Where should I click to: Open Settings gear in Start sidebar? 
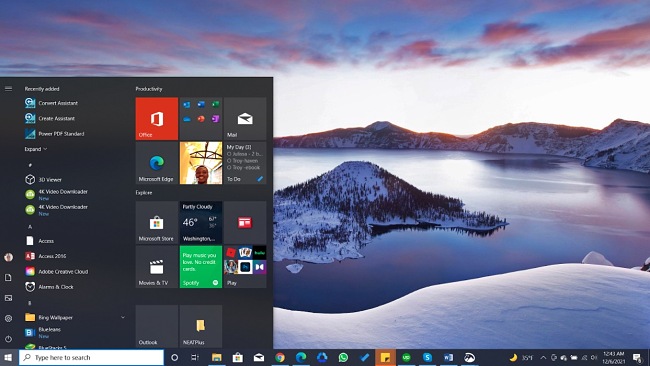pyautogui.click(x=8, y=318)
